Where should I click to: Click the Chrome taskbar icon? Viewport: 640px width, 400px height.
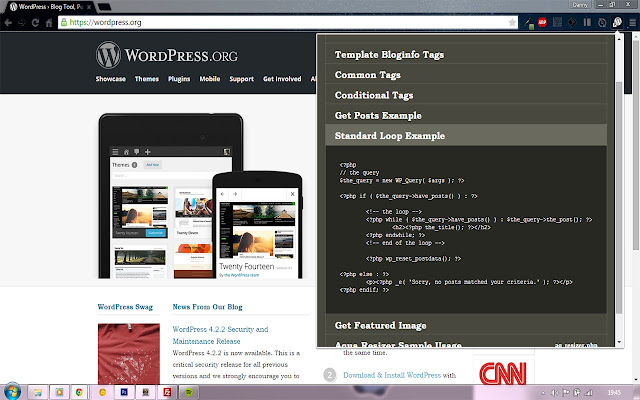click(79, 392)
